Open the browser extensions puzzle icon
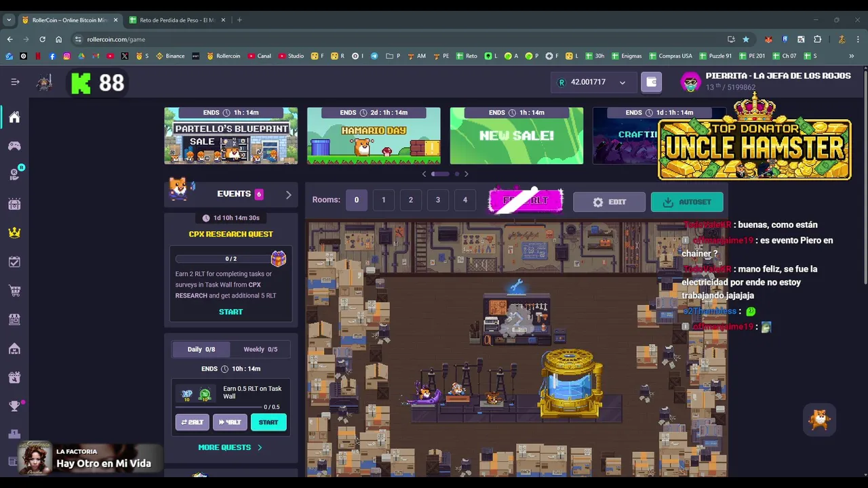Viewport: 868px width, 488px height. point(817,39)
